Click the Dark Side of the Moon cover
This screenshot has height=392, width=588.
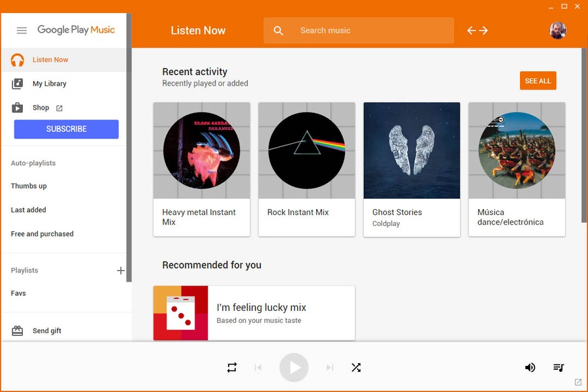pyautogui.click(x=307, y=150)
